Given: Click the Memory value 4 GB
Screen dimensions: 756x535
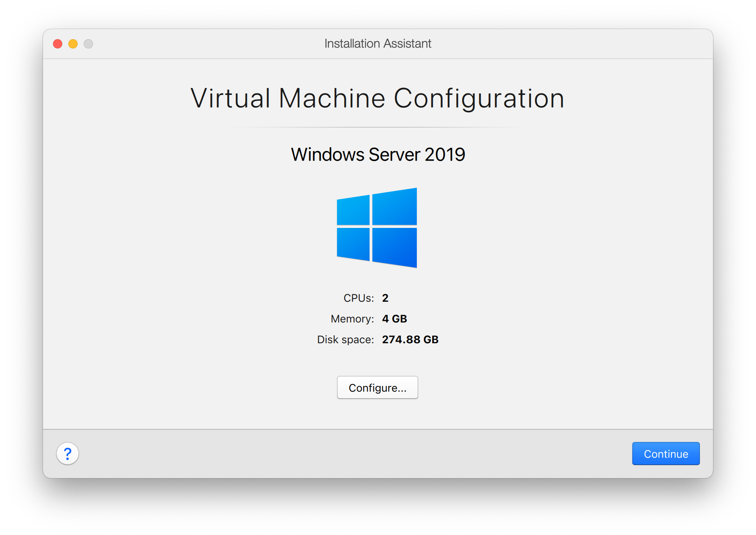Looking at the screenshot, I should 394,319.
